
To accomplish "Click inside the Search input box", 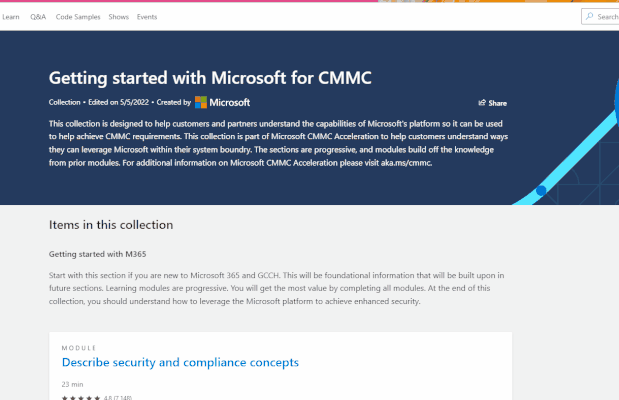I will [x=600, y=17].
